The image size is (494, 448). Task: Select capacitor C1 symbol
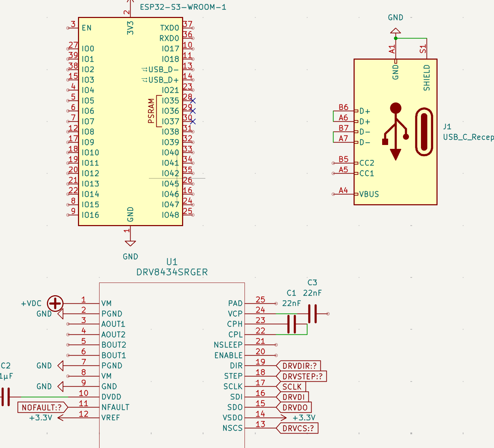[x=291, y=325]
